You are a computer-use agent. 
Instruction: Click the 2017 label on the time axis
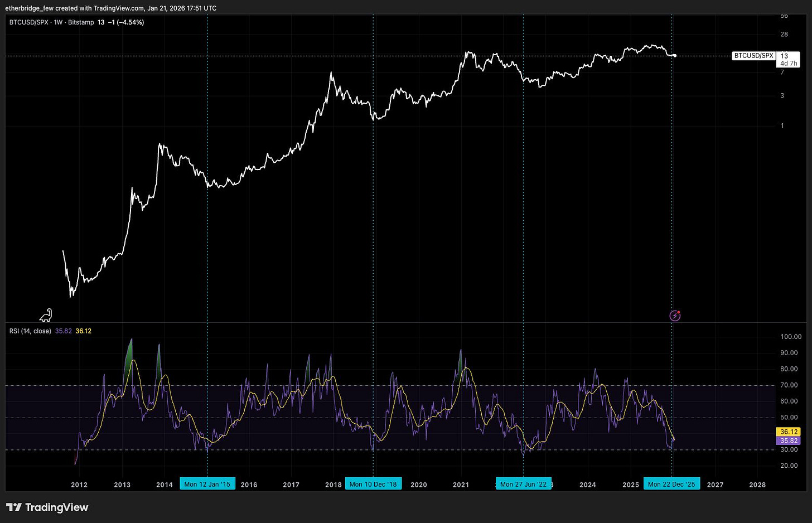coord(291,485)
